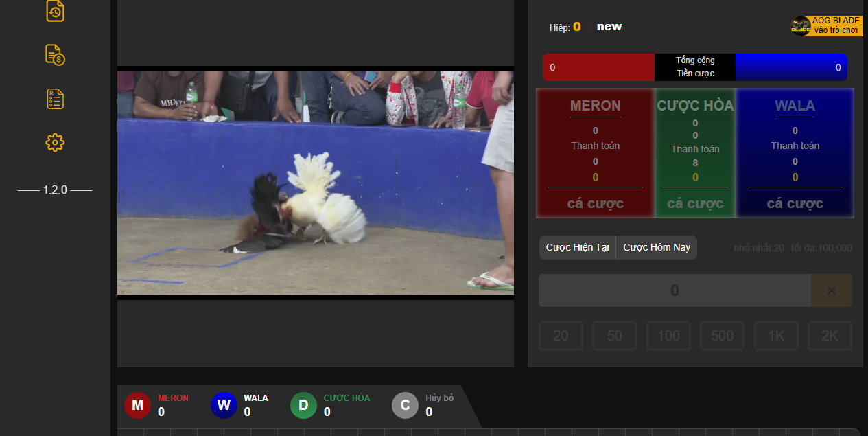Select the 2K chip amount

coord(830,336)
